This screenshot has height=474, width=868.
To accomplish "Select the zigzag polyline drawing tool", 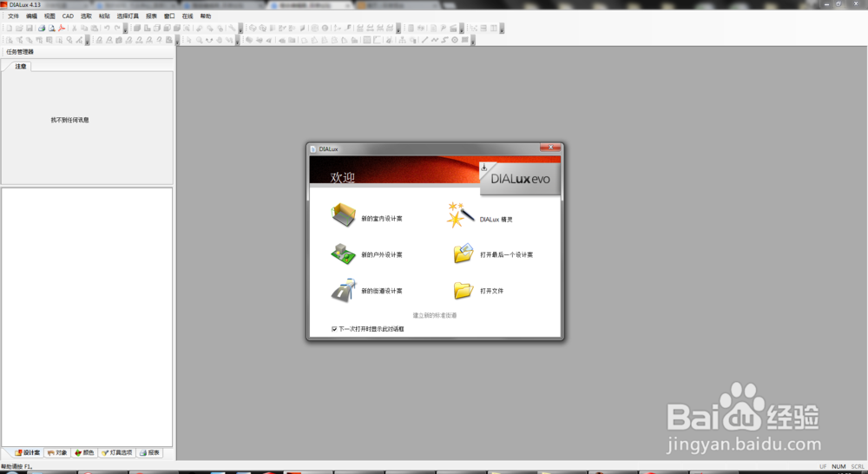I will pos(435,40).
